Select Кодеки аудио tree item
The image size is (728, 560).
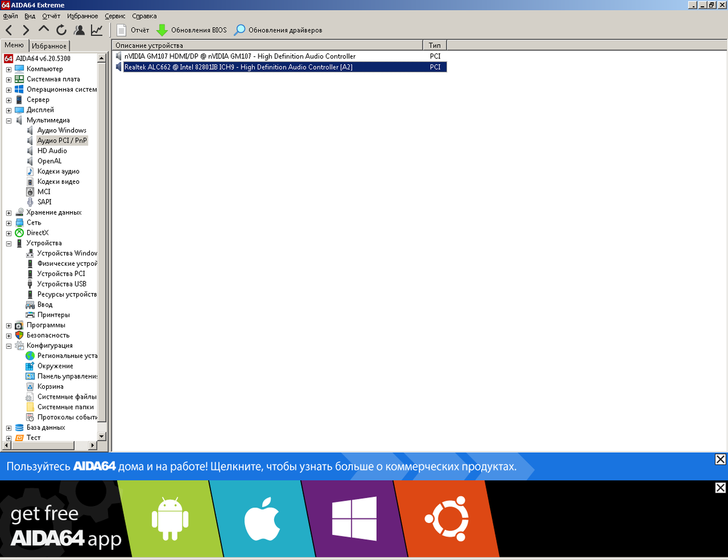click(x=58, y=172)
